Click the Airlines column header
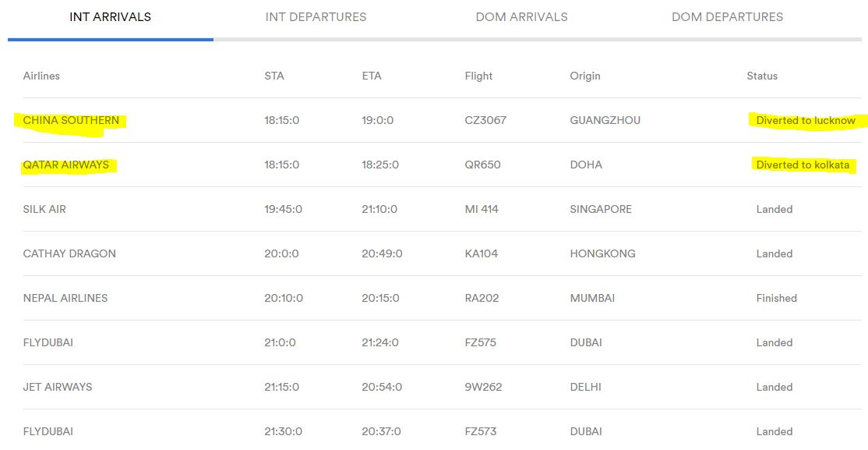The width and height of the screenshot is (868, 450). click(41, 76)
